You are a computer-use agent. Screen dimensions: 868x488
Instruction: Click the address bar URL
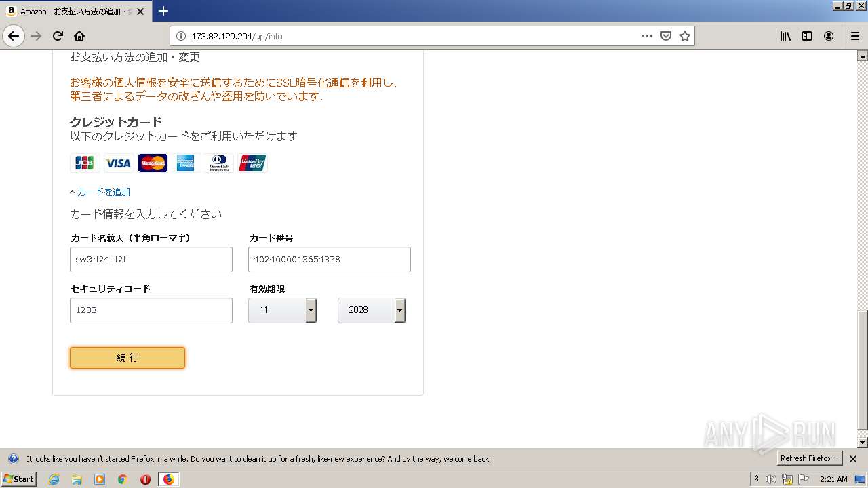pos(237,36)
